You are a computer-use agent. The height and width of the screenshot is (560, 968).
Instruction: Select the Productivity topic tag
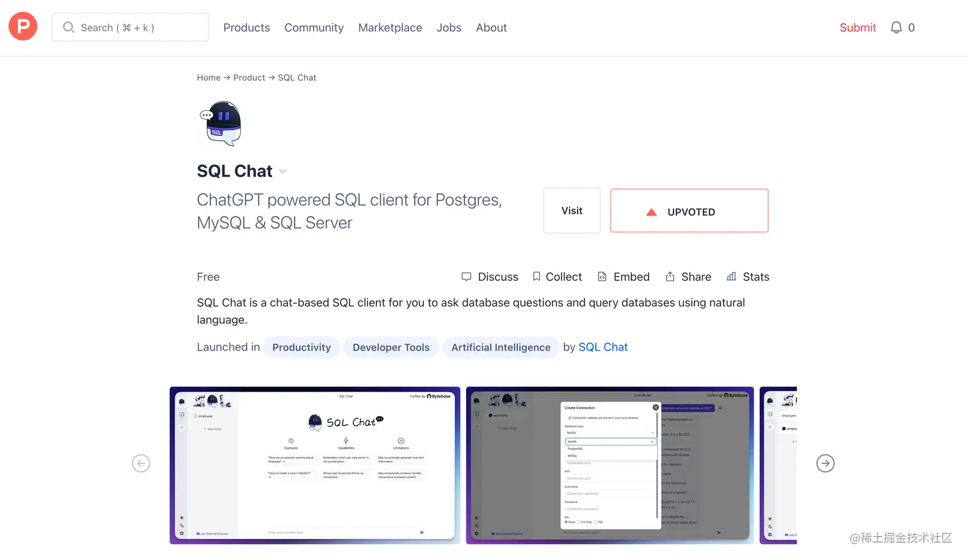click(302, 348)
